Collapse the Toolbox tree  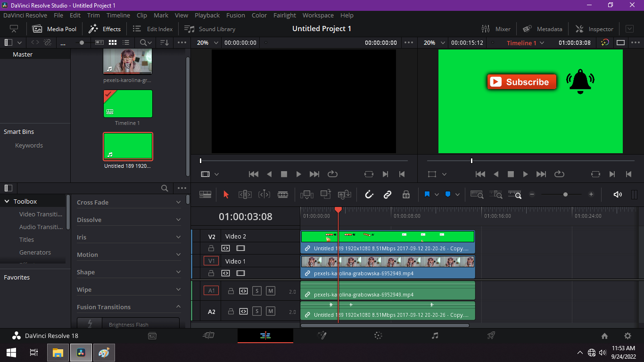click(x=7, y=201)
